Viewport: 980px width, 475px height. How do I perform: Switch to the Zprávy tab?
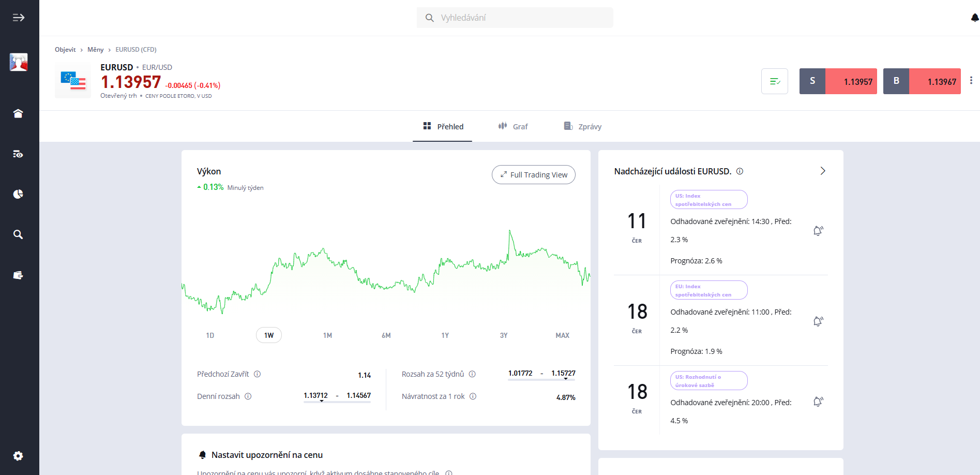tap(583, 126)
